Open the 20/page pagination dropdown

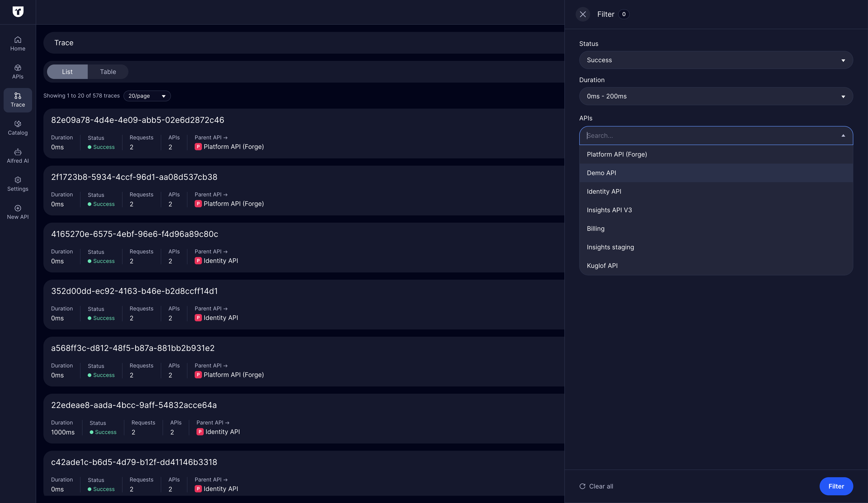pos(147,96)
